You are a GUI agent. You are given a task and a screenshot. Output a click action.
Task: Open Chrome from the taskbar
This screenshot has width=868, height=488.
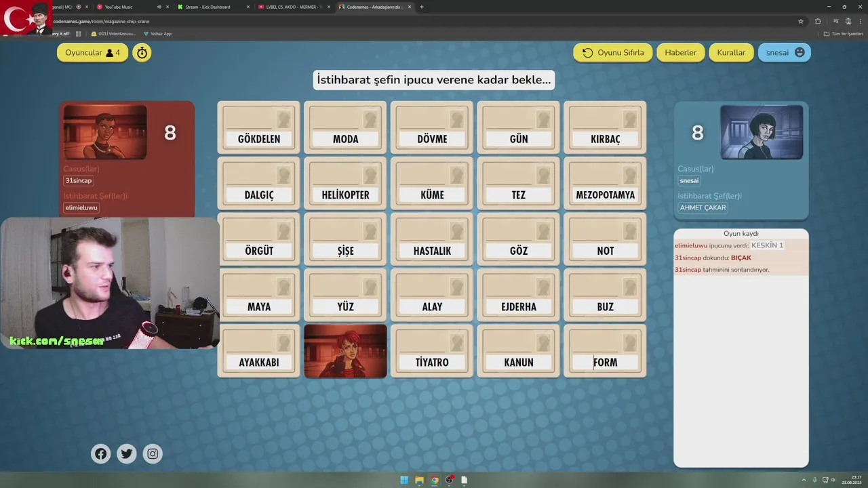coord(435,480)
